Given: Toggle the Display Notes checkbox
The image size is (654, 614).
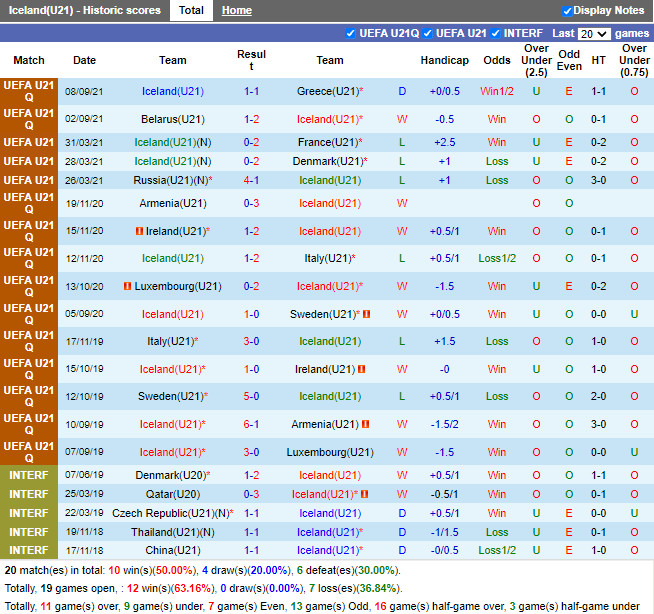Looking at the screenshot, I should point(568,11).
